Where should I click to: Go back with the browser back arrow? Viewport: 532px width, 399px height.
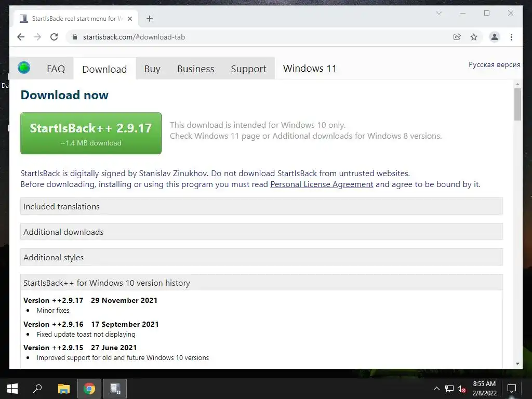click(x=21, y=37)
